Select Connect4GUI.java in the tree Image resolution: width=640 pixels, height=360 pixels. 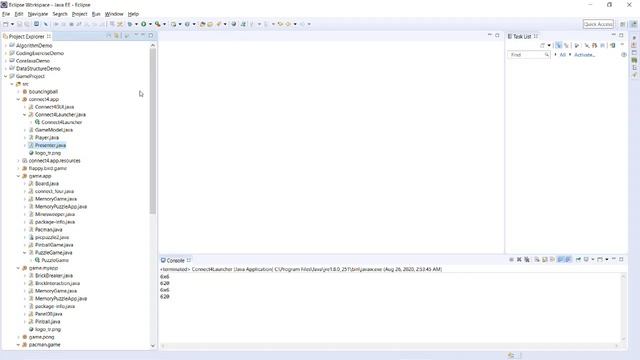54,107
